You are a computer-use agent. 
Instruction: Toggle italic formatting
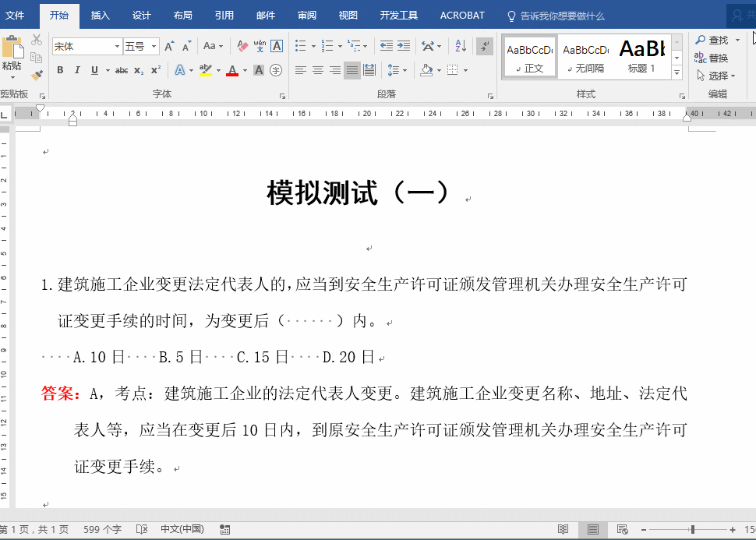(x=77, y=70)
